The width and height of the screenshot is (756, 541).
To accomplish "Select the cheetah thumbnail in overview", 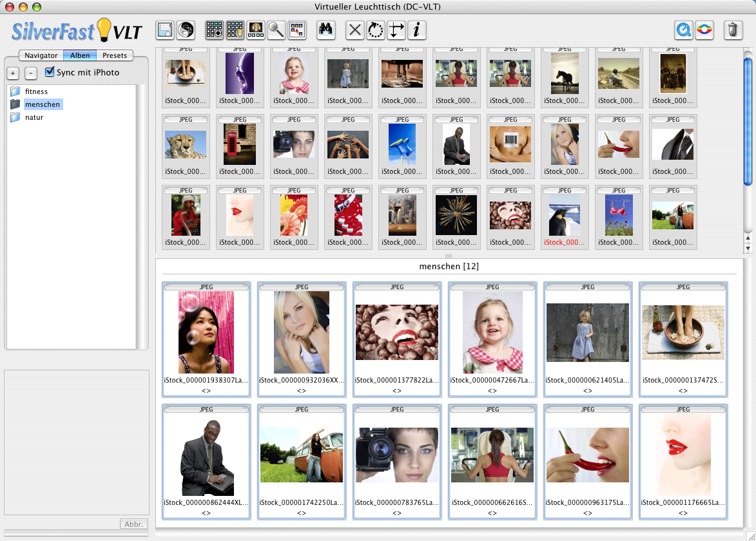I will click(186, 144).
